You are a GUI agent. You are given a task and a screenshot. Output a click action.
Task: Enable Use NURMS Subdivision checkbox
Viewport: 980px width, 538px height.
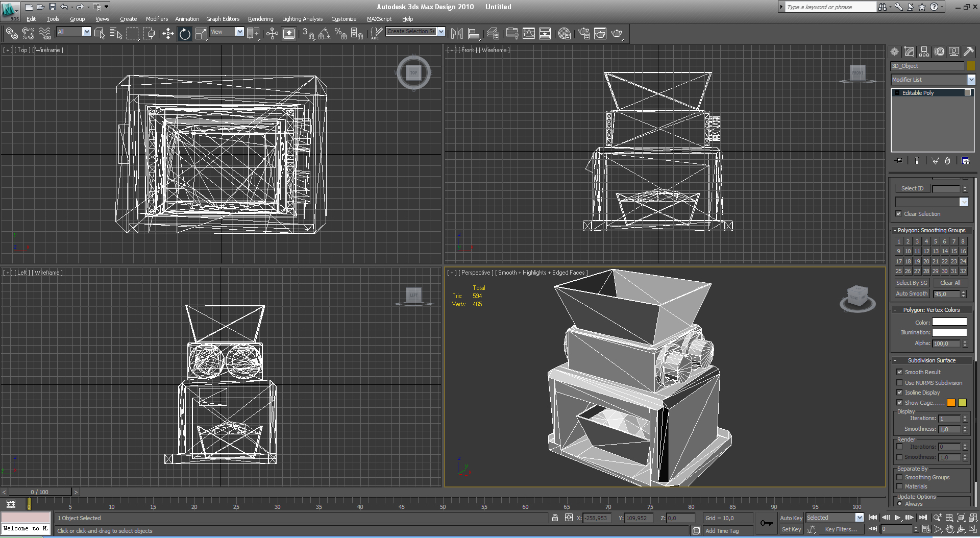(x=899, y=383)
